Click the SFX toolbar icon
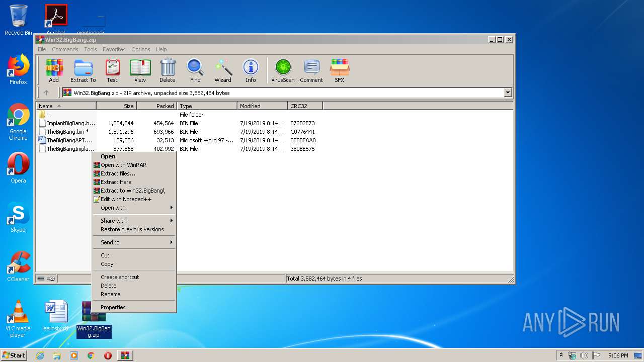The image size is (644, 362). pyautogui.click(x=340, y=71)
